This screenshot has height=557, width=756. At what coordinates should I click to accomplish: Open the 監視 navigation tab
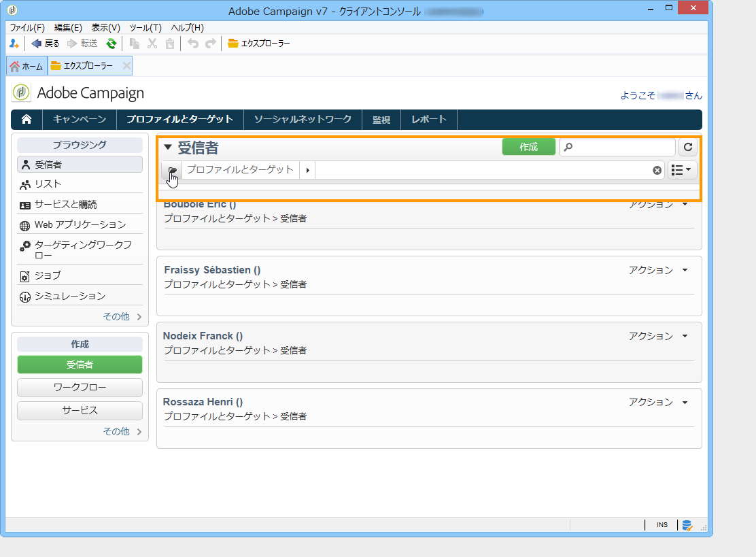pyautogui.click(x=381, y=120)
